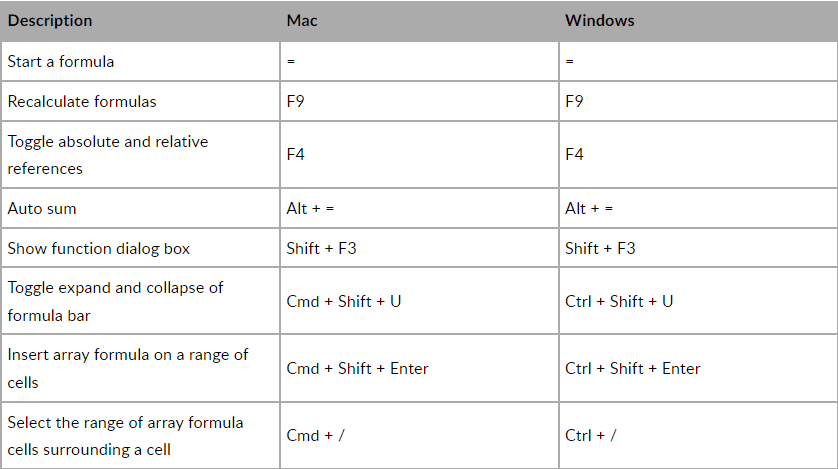Click the Description column header
The height and width of the screenshot is (469, 838).
tap(50, 20)
